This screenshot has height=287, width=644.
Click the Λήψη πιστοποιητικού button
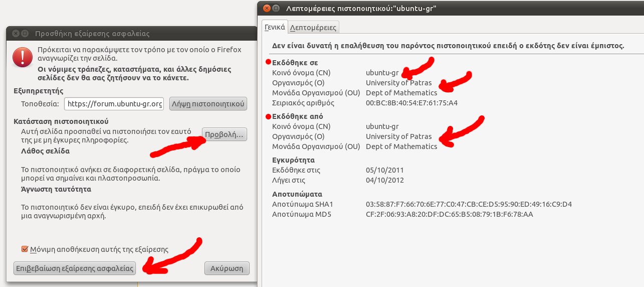click(208, 104)
